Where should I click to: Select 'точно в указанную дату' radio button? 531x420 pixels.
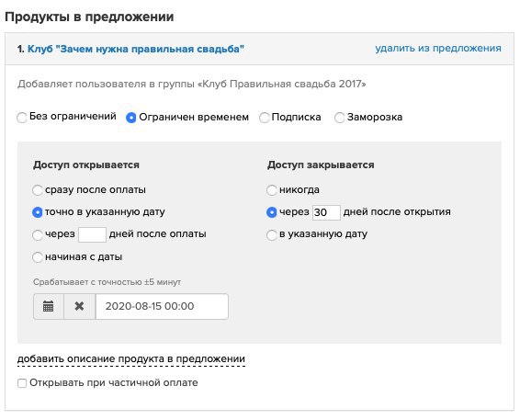(38, 212)
